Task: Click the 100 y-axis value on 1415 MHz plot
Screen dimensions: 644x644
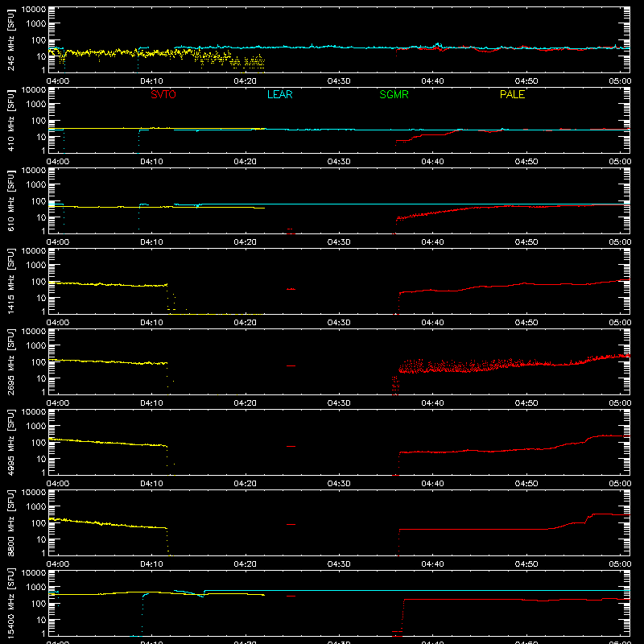Action: (39, 281)
